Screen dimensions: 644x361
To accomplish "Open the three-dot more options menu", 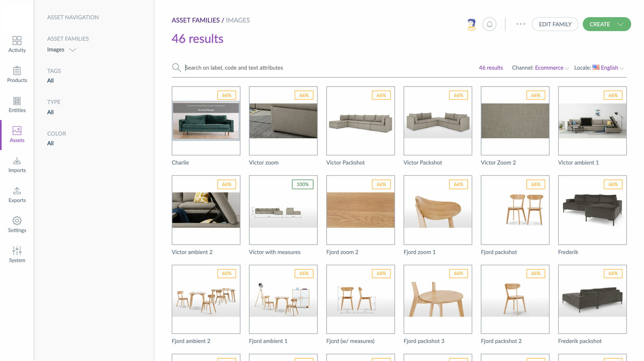I will [x=521, y=24].
